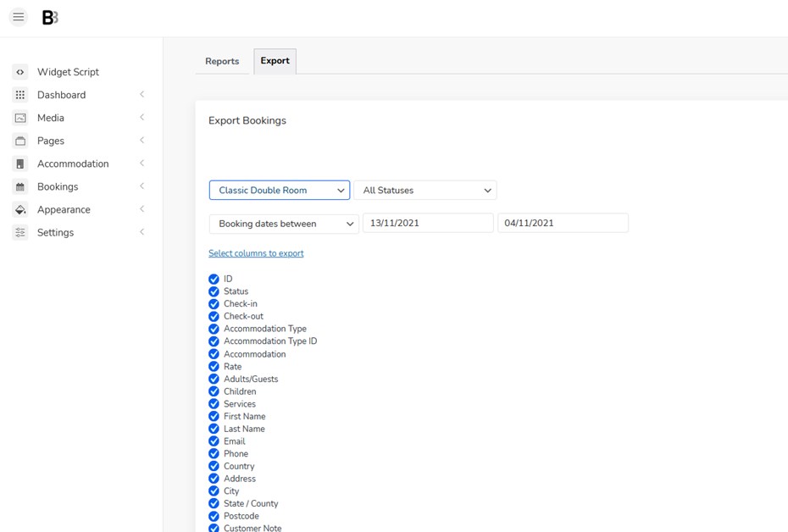This screenshot has width=788, height=532.
Task: Uncheck the Accommodation column checkbox
Action: point(214,354)
